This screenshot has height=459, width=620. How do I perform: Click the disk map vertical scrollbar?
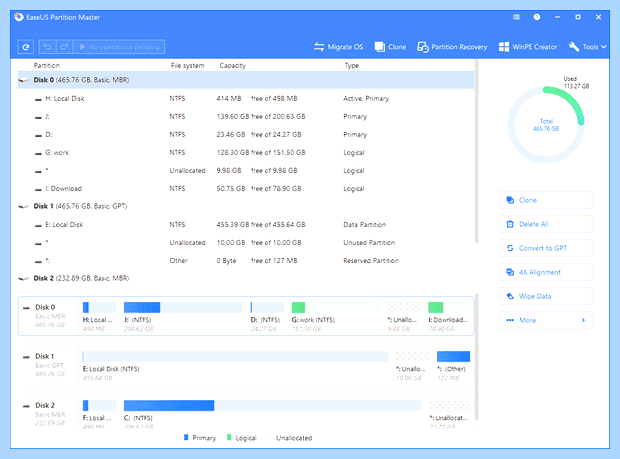(x=476, y=357)
